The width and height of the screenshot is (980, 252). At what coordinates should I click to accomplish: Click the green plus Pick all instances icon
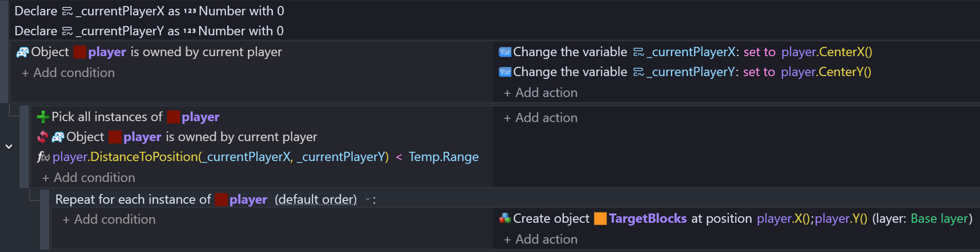43,117
